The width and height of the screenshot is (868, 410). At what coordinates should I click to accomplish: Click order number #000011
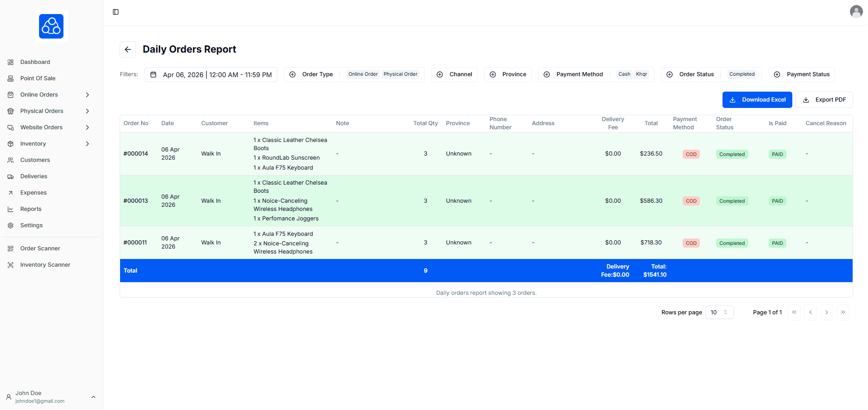(x=135, y=243)
